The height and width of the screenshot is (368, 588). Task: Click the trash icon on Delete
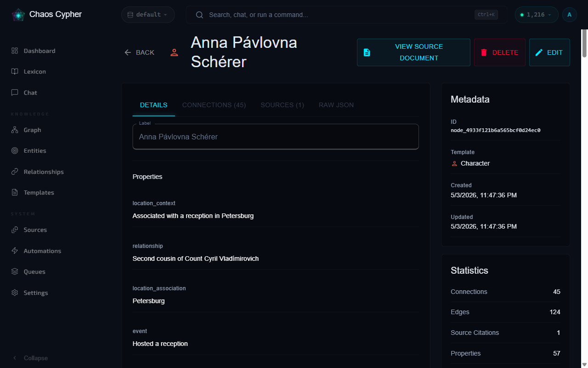click(x=484, y=52)
